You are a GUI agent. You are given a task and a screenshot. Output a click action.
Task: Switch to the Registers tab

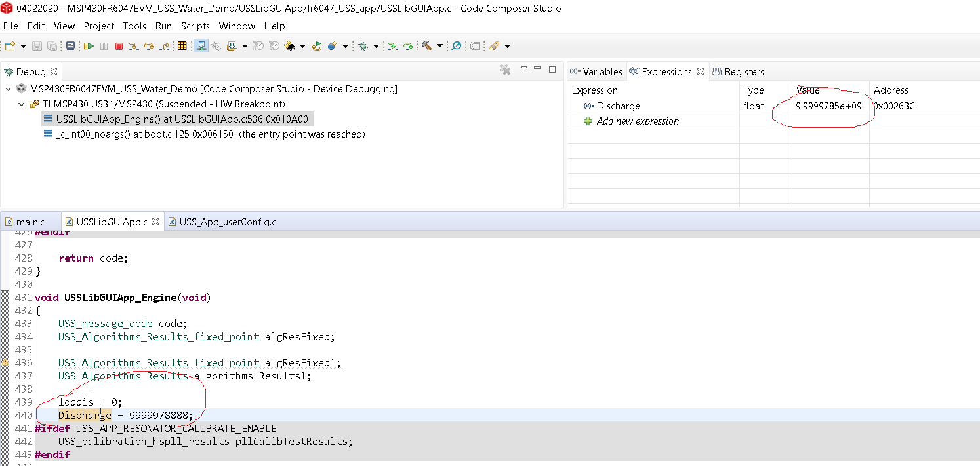(x=738, y=71)
